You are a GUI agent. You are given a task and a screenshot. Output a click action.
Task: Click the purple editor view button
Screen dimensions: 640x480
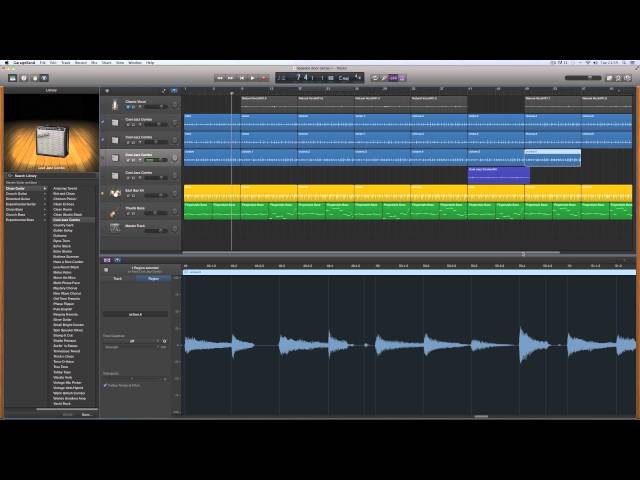(x=107, y=260)
